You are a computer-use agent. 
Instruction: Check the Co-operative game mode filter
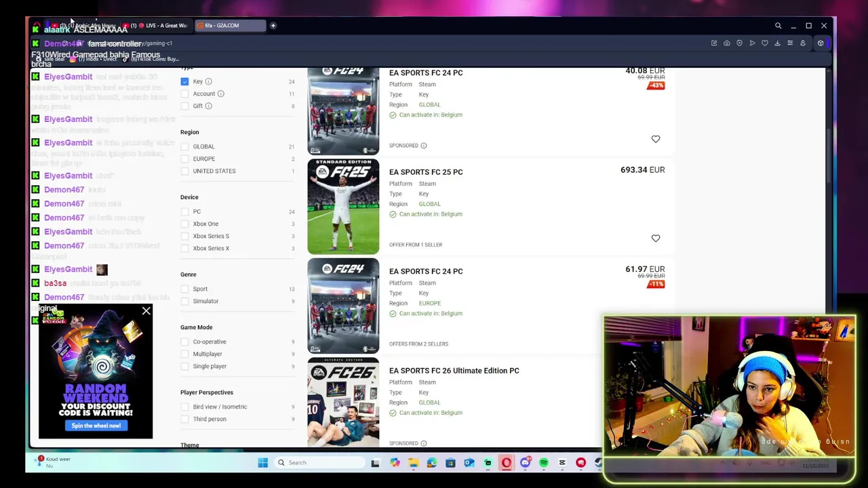[184, 342]
